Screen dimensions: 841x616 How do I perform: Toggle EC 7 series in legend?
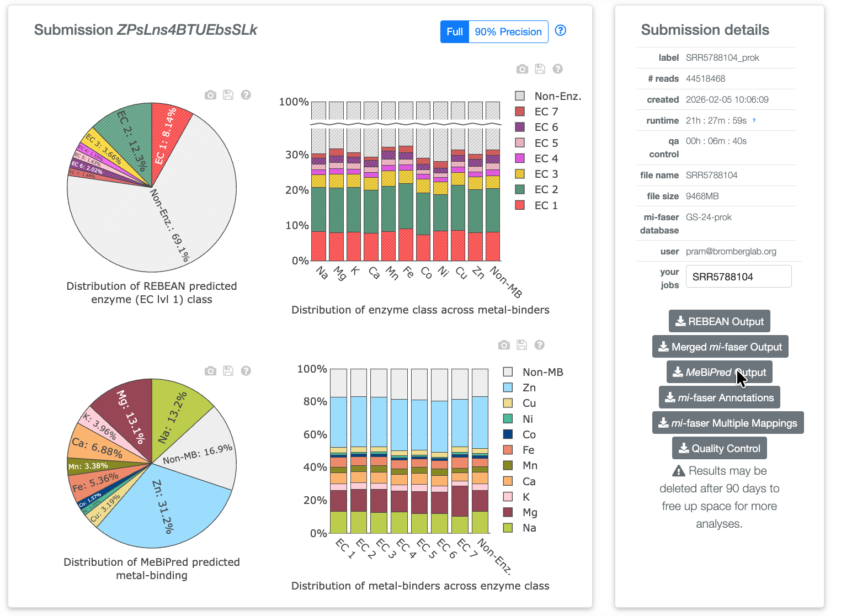(x=536, y=111)
